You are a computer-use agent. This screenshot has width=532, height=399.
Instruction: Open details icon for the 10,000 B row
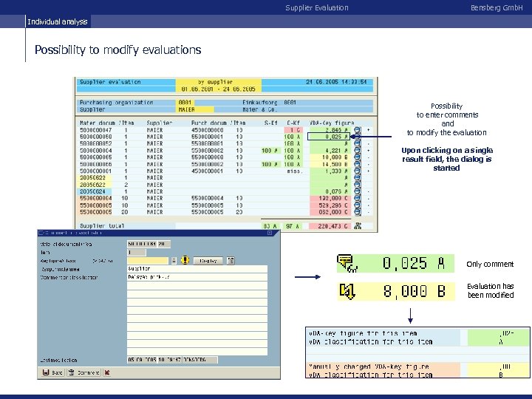(x=358, y=157)
